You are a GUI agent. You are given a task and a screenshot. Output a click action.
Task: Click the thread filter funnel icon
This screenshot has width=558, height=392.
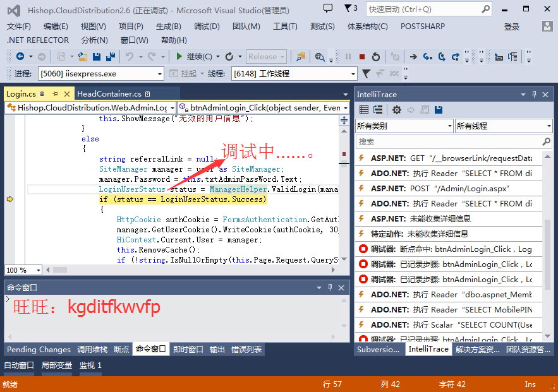(366, 74)
